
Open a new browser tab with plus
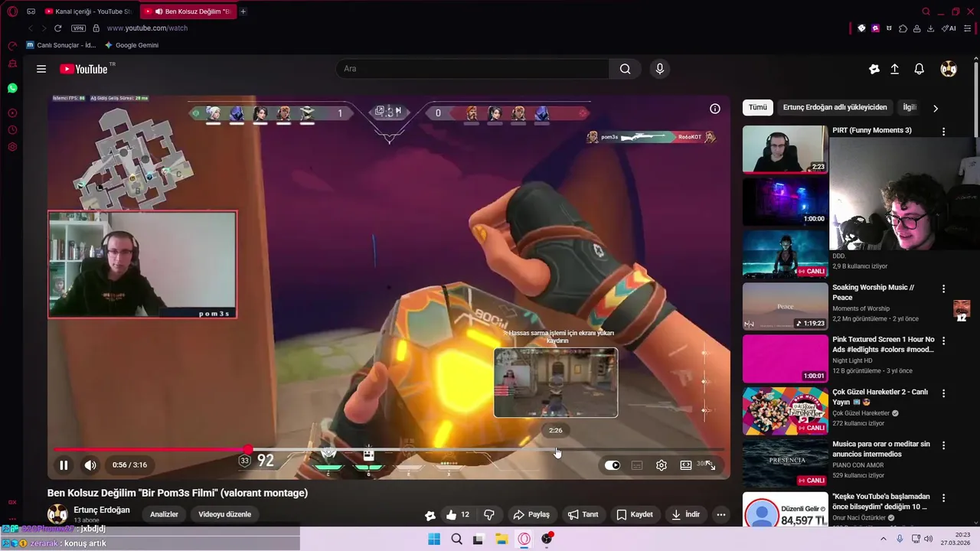pos(243,11)
